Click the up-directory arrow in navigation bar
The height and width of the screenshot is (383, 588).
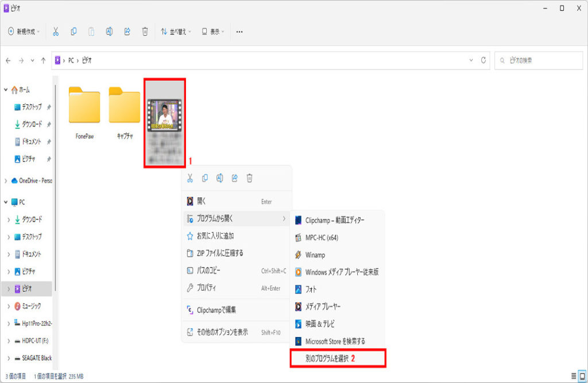coord(42,60)
